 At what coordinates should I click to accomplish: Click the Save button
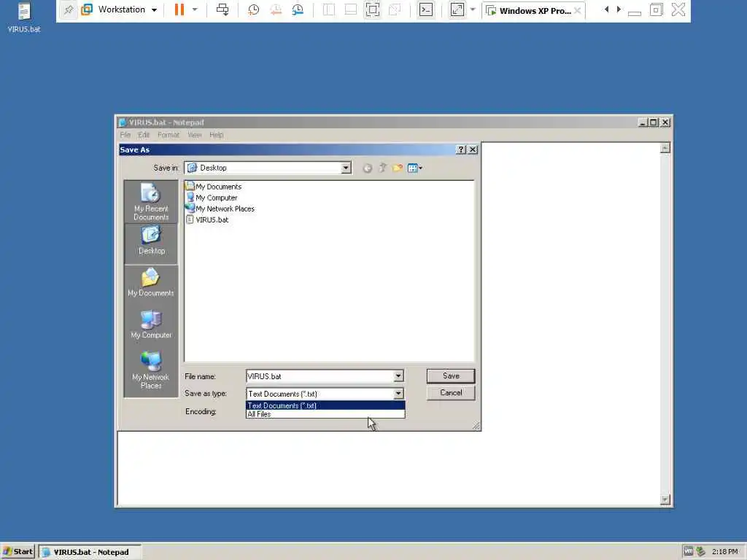[x=451, y=376]
